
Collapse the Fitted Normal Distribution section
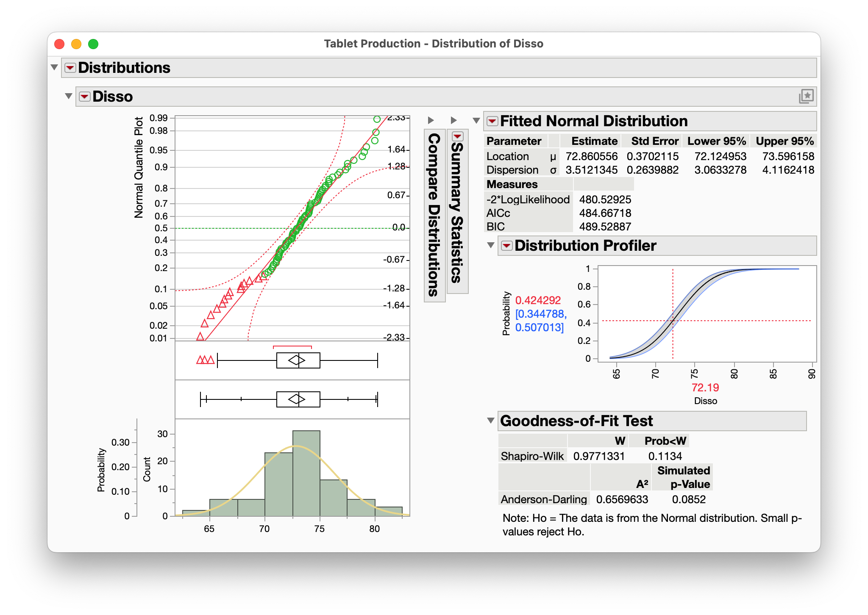click(476, 121)
